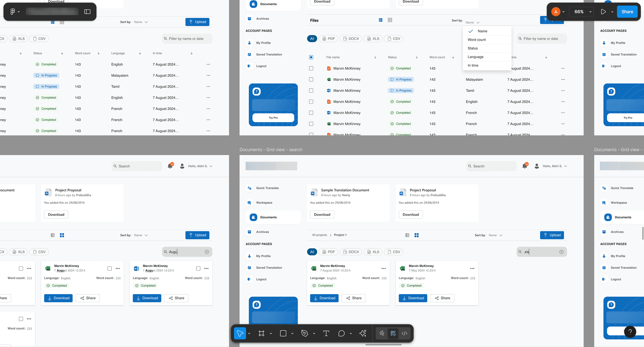Open the Figma main menu
The image size is (644, 347).
(x=13, y=12)
